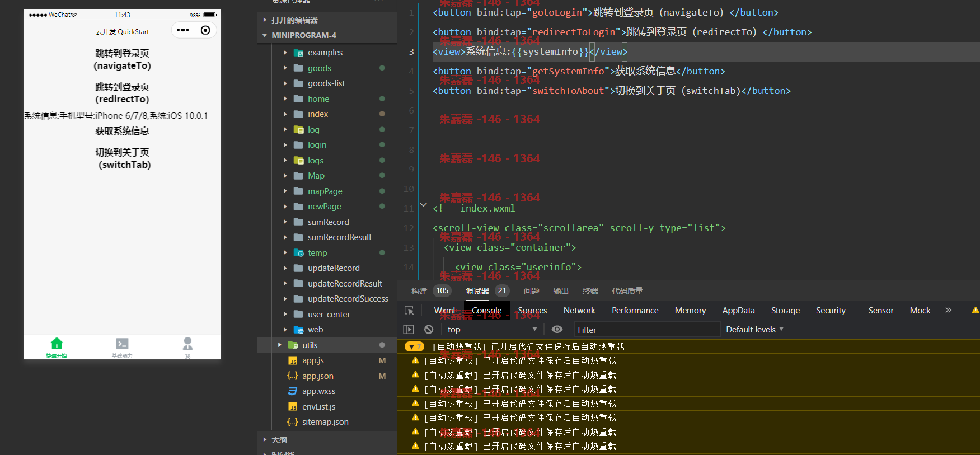
Task: Select the sumRecordResult folder
Action: click(x=339, y=237)
